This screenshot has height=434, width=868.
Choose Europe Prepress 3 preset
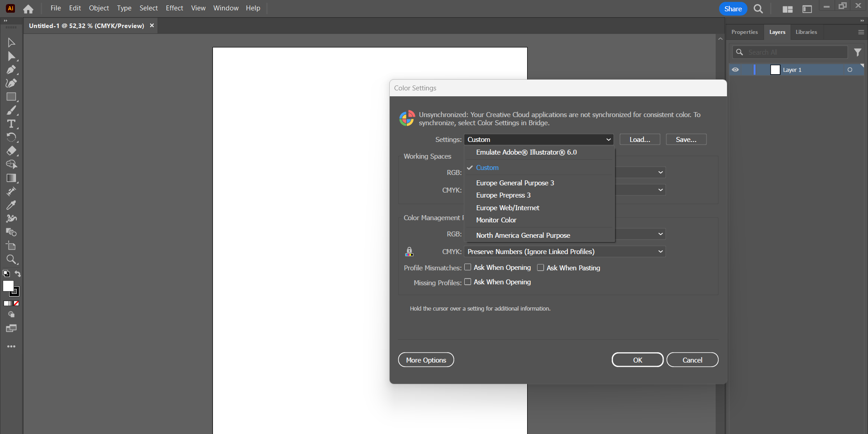(540, 195)
